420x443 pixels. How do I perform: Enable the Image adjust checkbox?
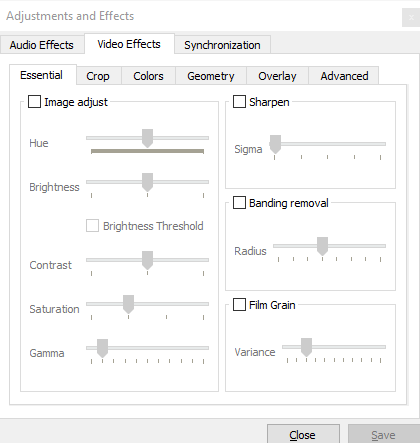tap(34, 102)
